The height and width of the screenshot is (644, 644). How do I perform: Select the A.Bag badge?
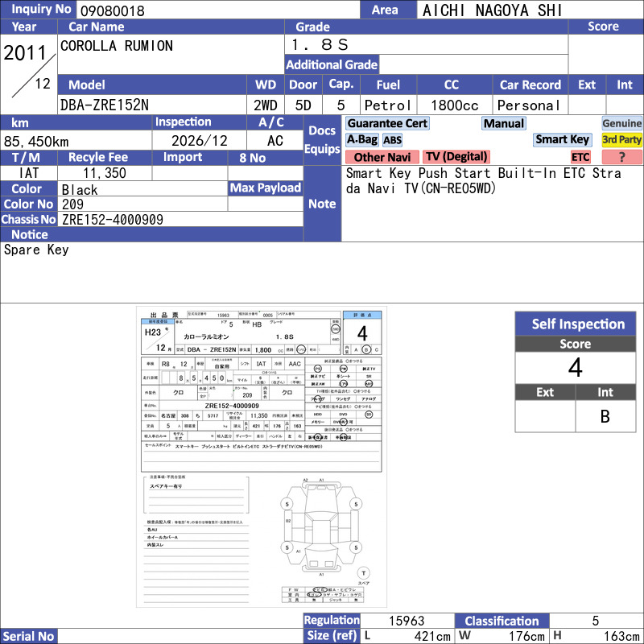point(361,139)
